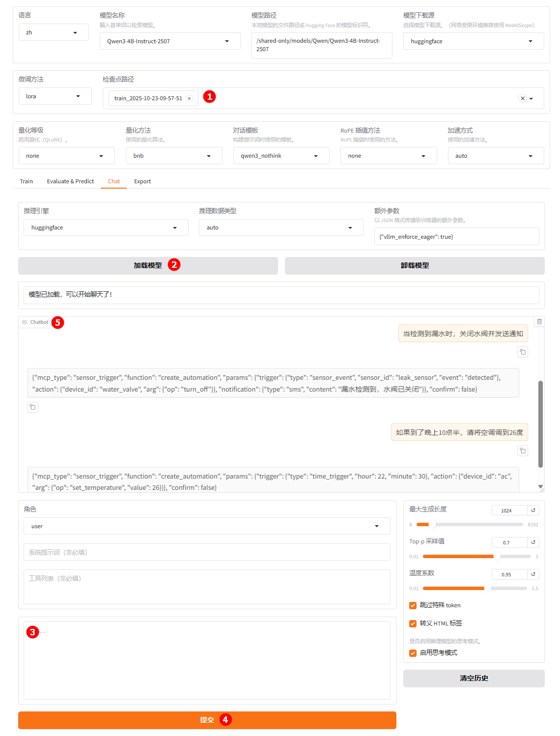Open the Export tab
This screenshot has width=560, height=736.
click(142, 181)
